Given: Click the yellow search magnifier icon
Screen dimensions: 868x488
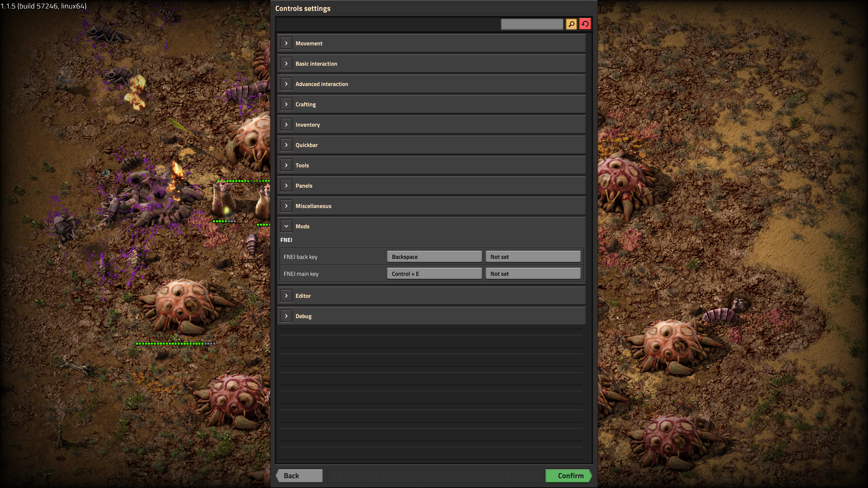Looking at the screenshot, I should (x=571, y=24).
